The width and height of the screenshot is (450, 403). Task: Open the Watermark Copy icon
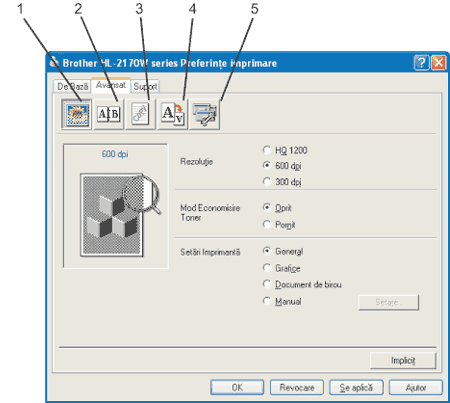(140, 114)
